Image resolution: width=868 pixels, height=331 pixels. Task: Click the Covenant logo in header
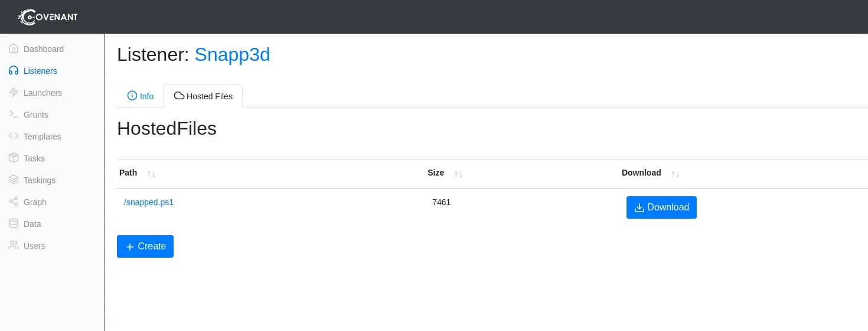point(48,17)
